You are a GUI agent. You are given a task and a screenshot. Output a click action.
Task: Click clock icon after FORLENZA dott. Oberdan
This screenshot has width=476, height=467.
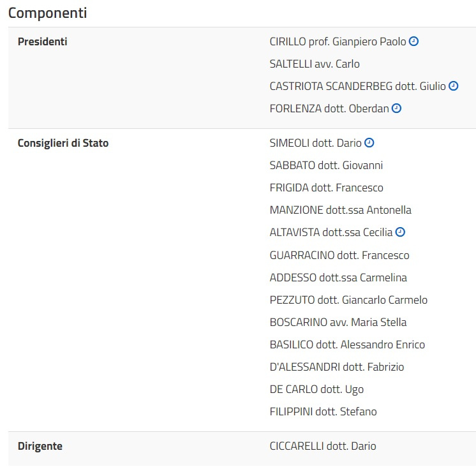(396, 108)
